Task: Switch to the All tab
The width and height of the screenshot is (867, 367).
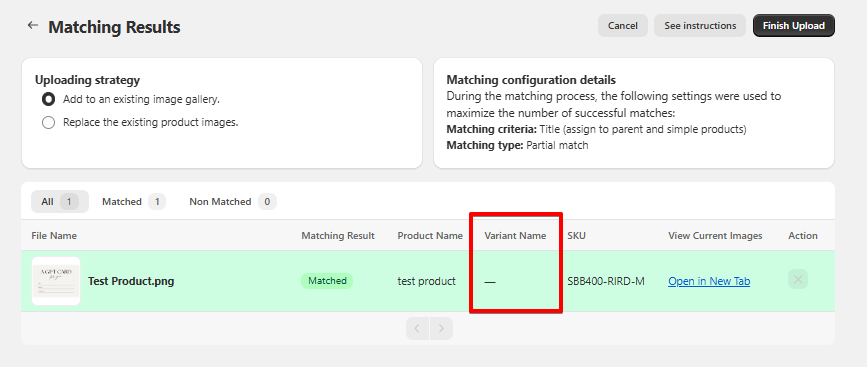Action: click(60, 202)
